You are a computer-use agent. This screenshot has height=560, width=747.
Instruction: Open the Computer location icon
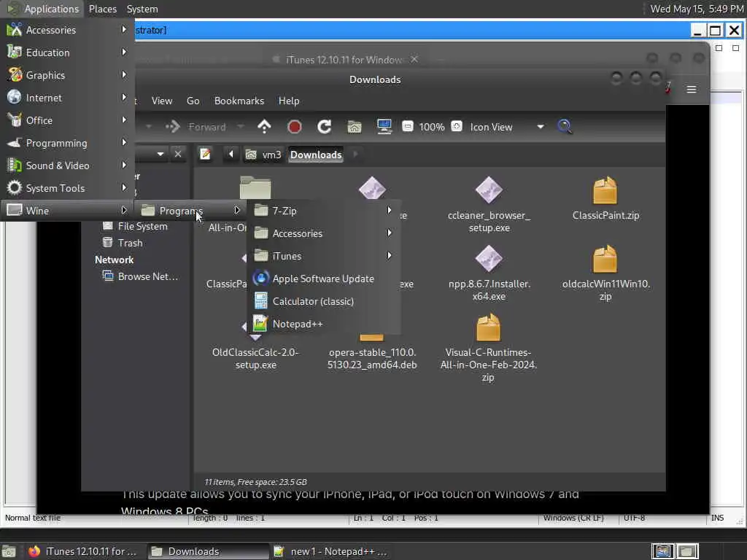tap(384, 127)
